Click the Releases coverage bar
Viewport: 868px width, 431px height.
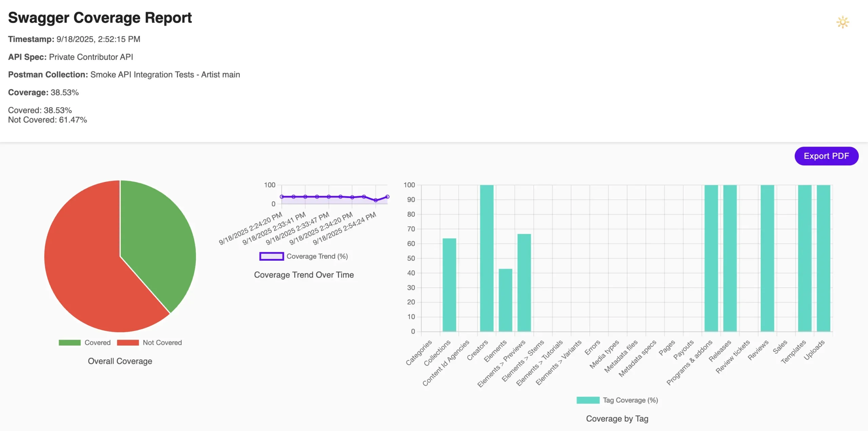click(730, 258)
